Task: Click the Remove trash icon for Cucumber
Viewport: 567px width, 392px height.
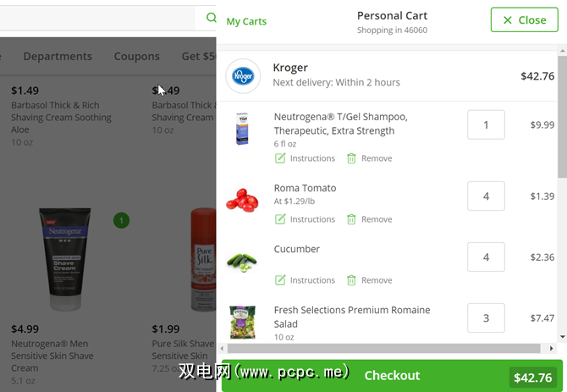Action: coord(351,280)
